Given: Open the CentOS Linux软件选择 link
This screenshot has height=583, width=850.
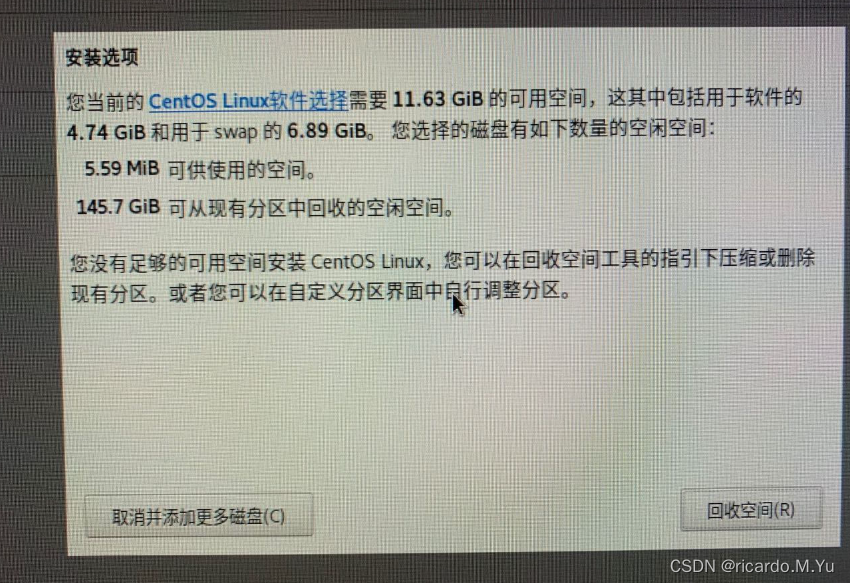Looking at the screenshot, I should click(x=248, y=101).
